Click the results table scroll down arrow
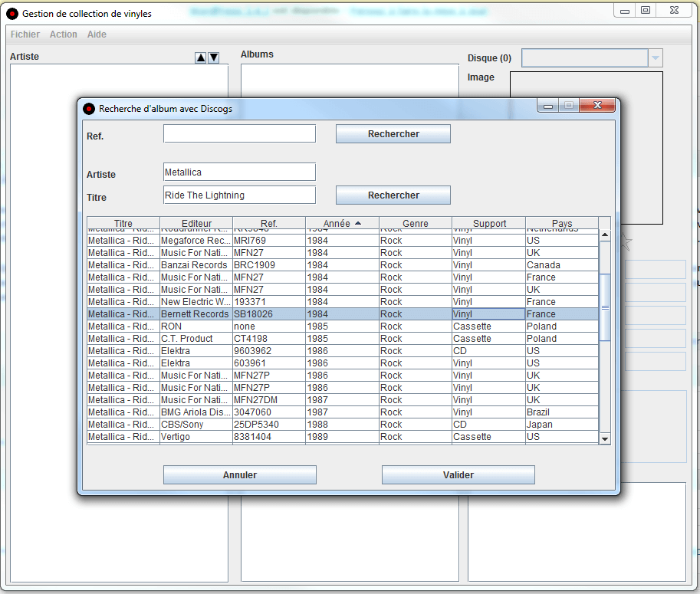700x594 pixels. tap(605, 438)
